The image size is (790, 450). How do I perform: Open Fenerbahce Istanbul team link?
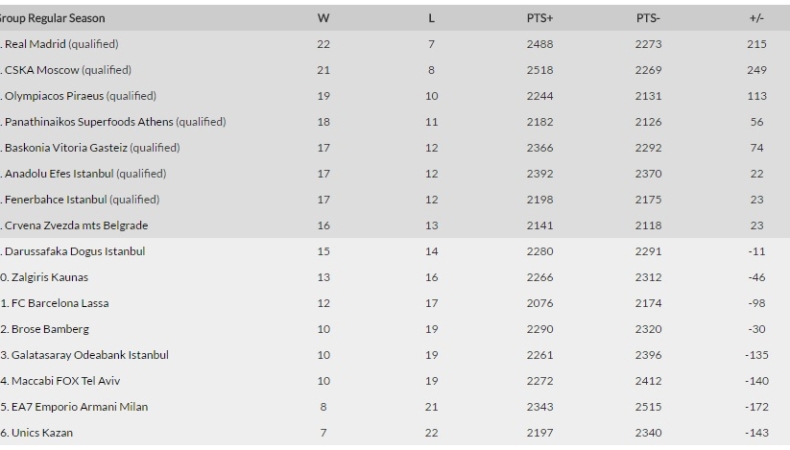[x=53, y=199]
